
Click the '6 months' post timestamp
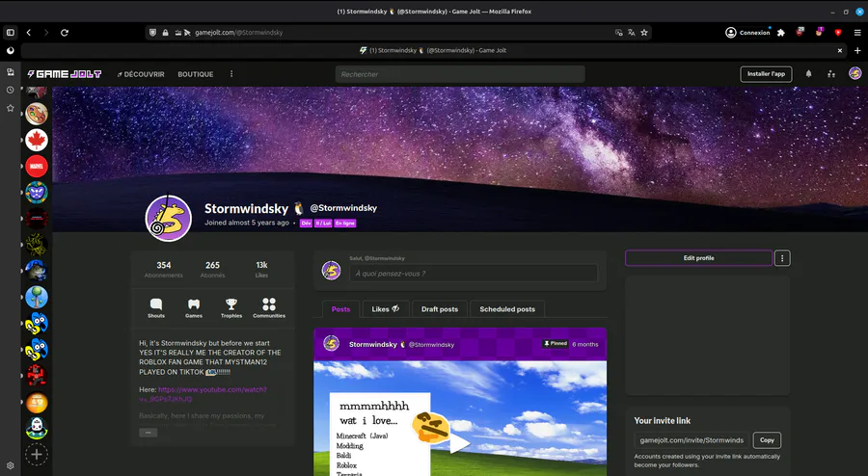(585, 344)
